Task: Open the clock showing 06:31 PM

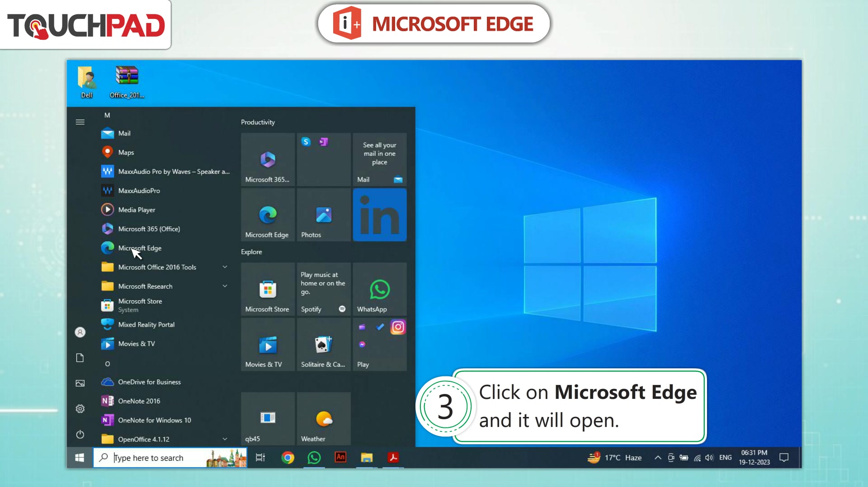Action: click(x=754, y=458)
